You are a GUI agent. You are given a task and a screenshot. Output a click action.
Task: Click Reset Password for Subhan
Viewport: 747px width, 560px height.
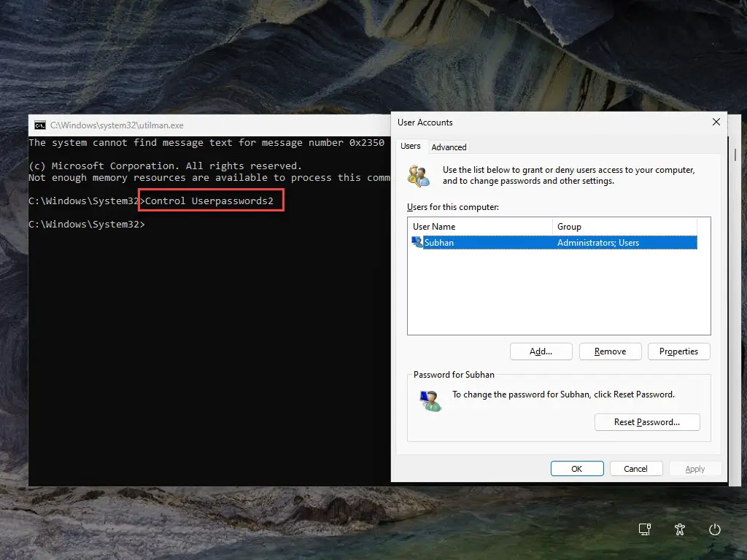pos(647,421)
